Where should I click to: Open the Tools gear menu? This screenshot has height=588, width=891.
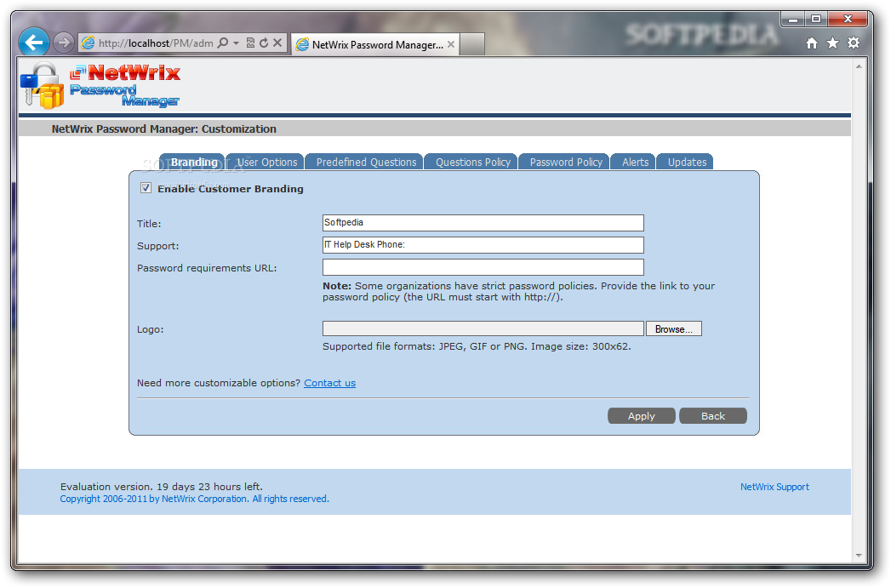pyautogui.click(x=854, y=43)
